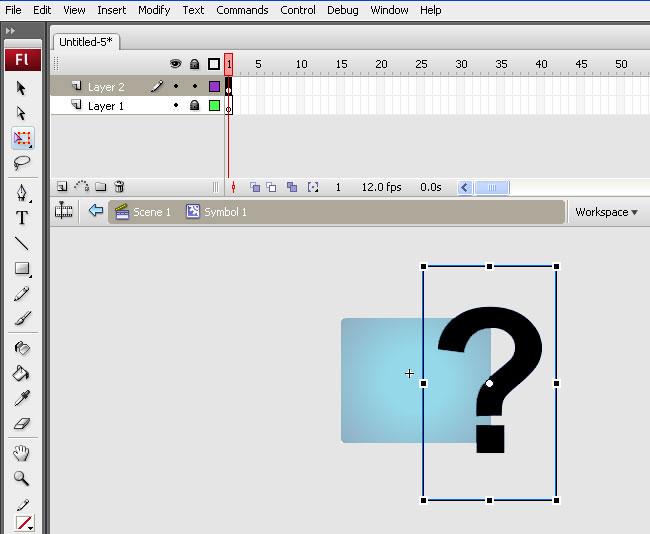
Task: Click Layer 1 green outline swatch
Action: coord(214,105)
